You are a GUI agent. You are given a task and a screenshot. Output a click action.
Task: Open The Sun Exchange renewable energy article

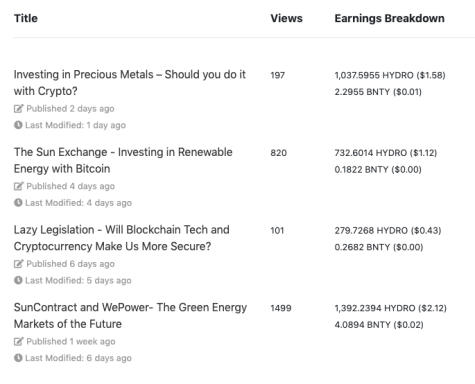pos(123,160)
